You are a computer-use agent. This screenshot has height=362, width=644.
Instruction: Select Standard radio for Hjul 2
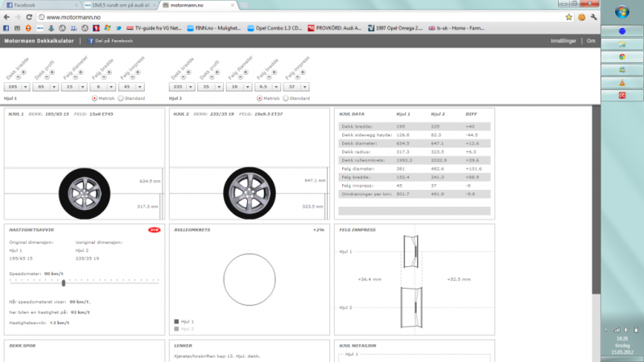[x=284, y=98]
